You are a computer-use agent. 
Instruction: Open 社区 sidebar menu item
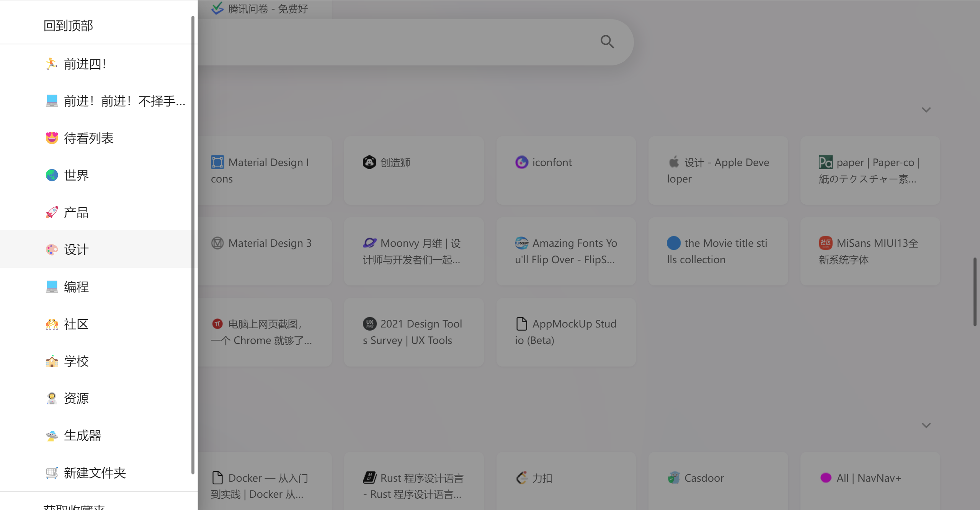click(x=76, y=324)
